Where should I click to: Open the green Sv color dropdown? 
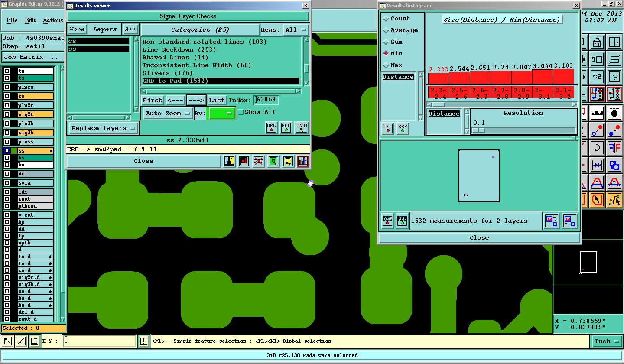221,113
